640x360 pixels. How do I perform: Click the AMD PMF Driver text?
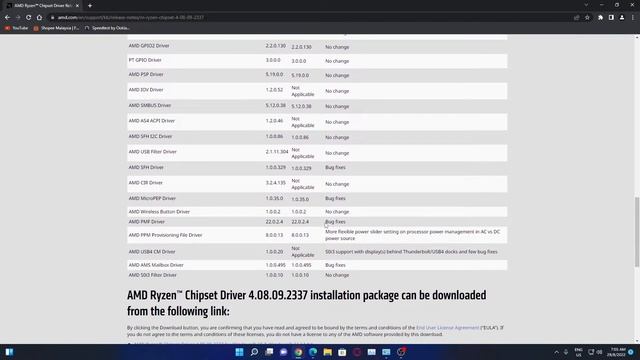(x=147, y=222)
